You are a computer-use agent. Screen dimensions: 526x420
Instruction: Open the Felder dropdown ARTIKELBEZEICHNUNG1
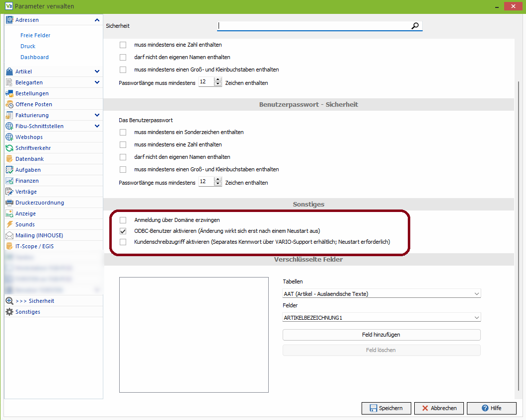(x=381, y=318)
